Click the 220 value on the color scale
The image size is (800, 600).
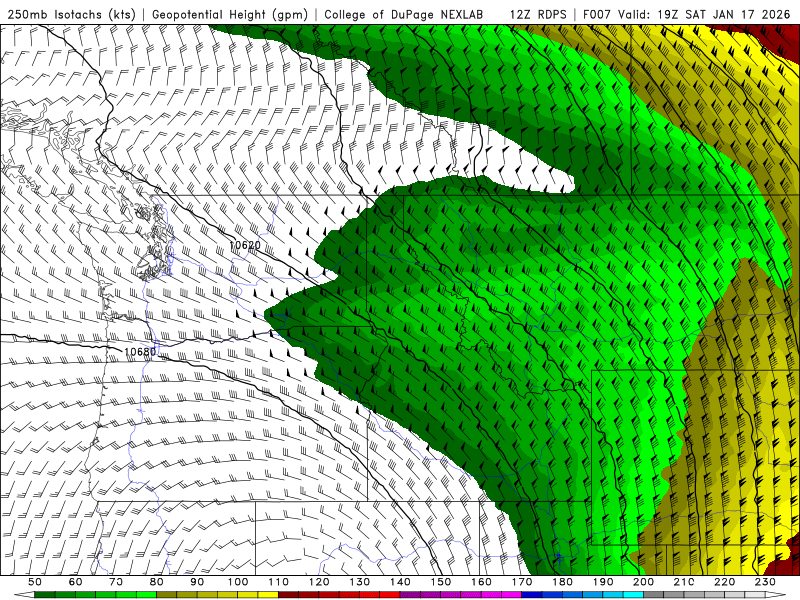click(725, 582)
